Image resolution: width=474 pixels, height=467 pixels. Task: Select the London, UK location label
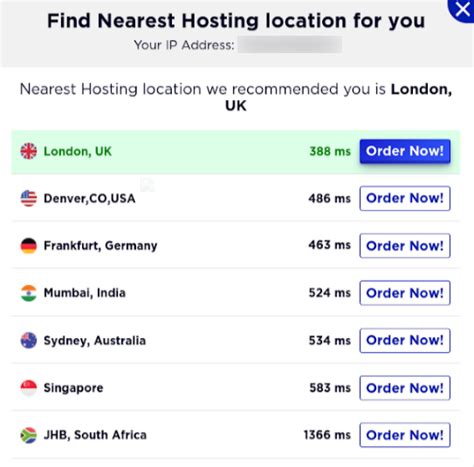(x=78, y=151)
